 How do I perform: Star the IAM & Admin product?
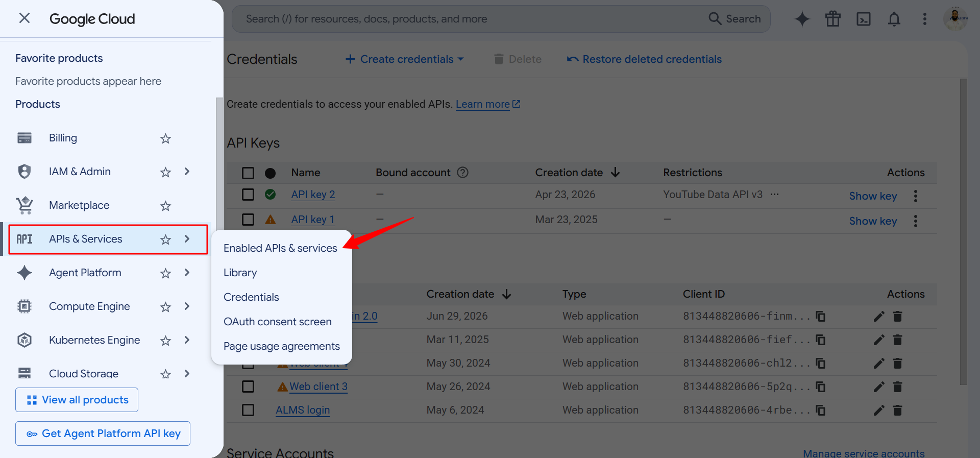pyautogui.click(x=165, y=172)
